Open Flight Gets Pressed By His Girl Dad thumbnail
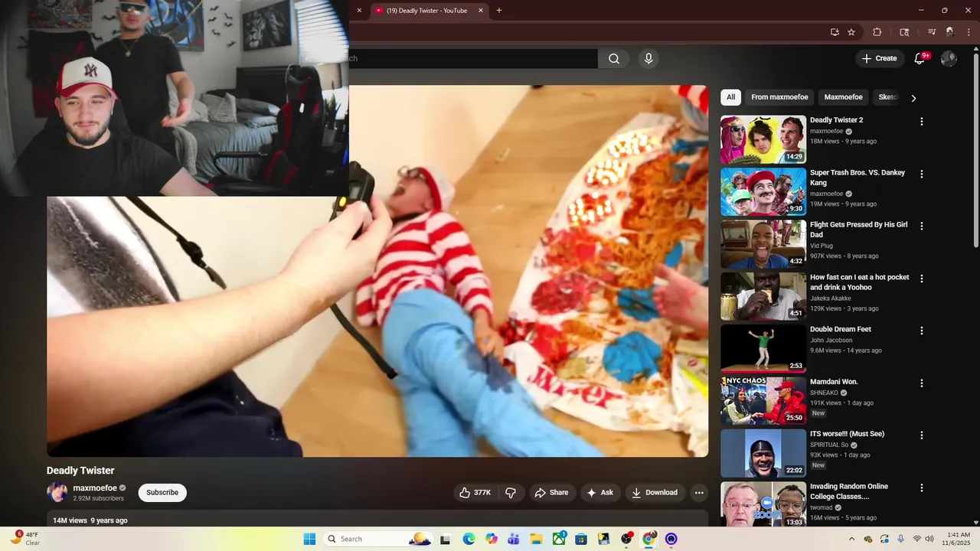The width and height of the screenshot is (980, 551). [x=763, y=244]
